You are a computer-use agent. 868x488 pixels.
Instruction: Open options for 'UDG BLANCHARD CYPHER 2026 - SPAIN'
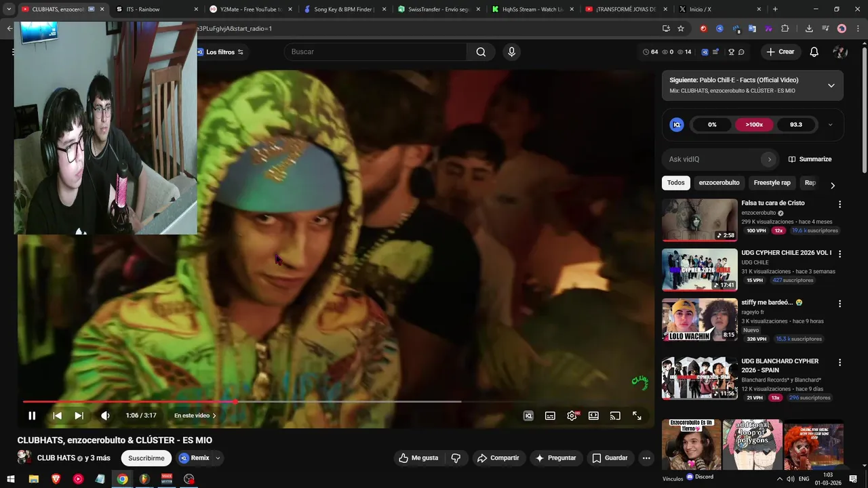(840, 363)
